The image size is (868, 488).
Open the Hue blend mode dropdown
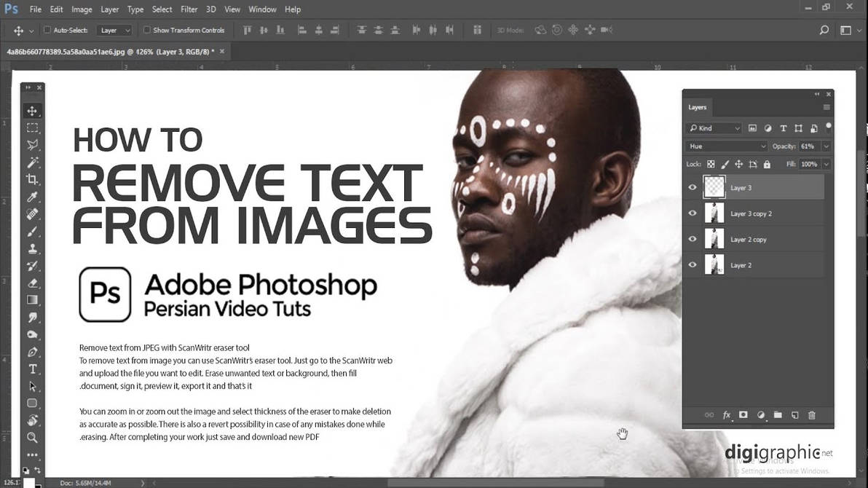tap(725, 146)
